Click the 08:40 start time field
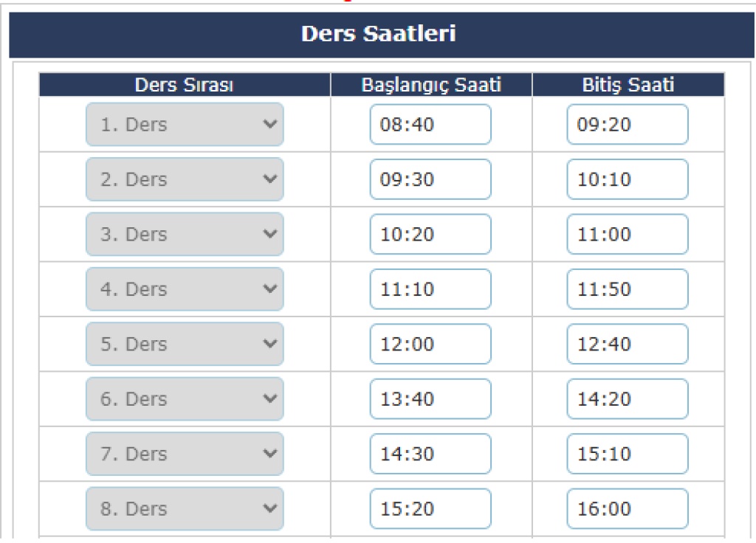The height and width of the screenshot is (543, 756). click(x=430, y=125)
